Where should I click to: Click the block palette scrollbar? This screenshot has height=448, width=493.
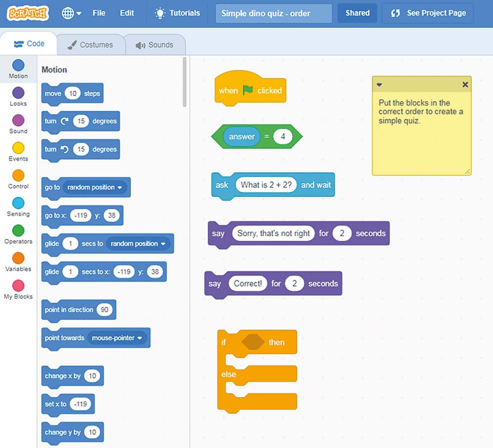184,82
